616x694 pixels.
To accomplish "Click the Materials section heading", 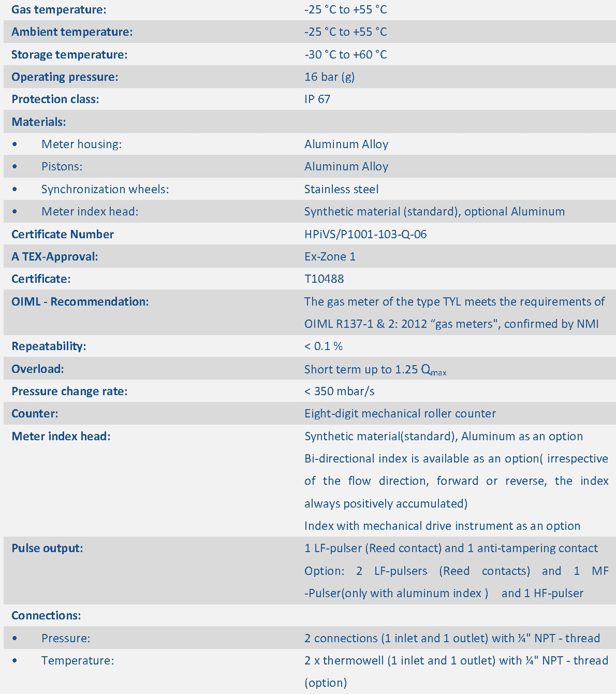I will click(x=39, y=122).
